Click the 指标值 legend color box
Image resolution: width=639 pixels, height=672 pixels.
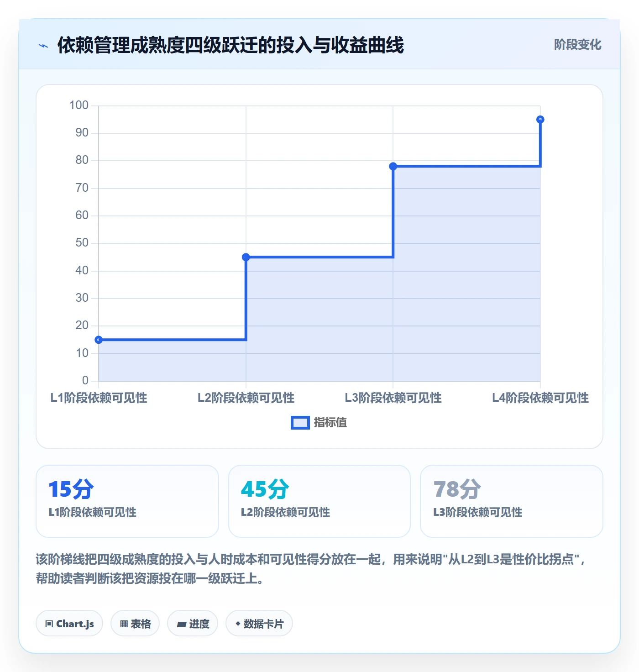(300, 423)
